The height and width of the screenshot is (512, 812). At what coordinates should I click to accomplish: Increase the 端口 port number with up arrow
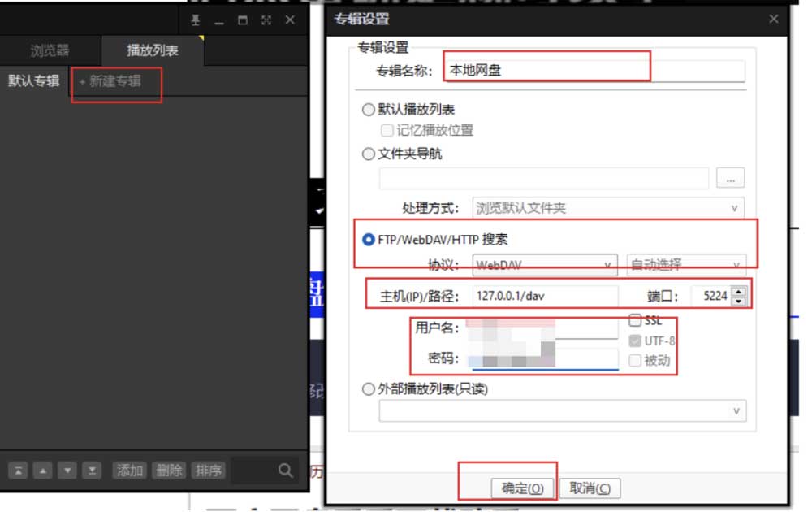coord(737,292)
